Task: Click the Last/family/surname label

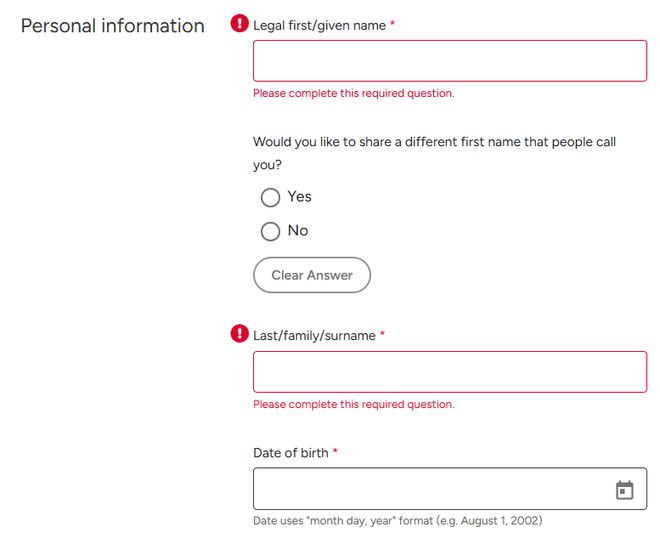Action: click(x=314, y=336)
